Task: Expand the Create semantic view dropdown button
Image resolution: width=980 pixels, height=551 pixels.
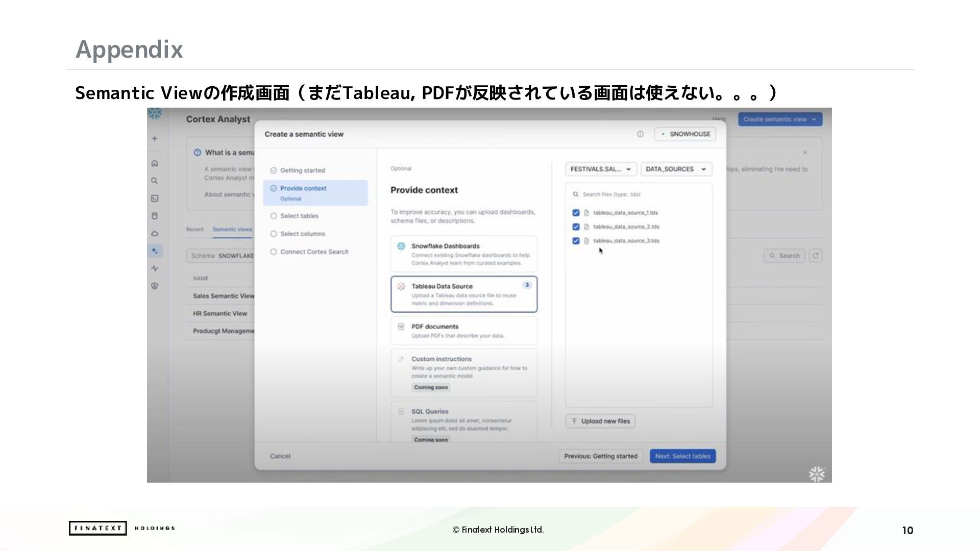Action: point(780,119)
